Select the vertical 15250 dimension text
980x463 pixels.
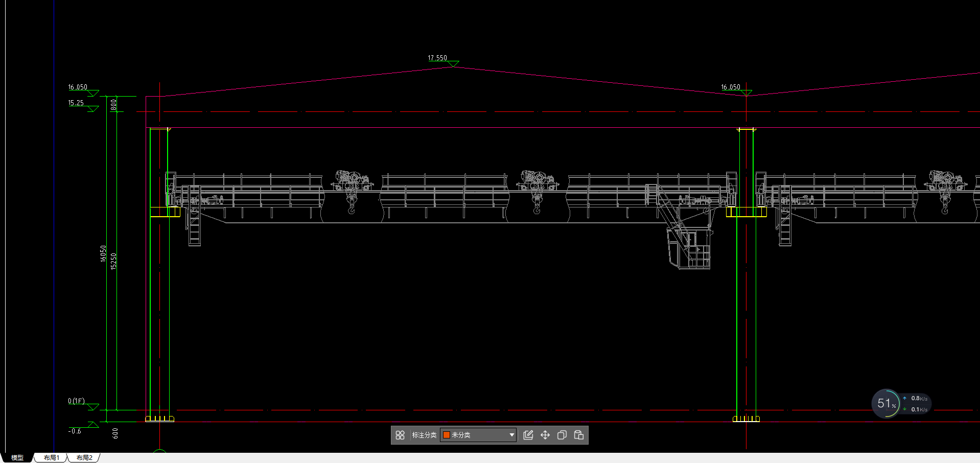[x=113, y=261]
